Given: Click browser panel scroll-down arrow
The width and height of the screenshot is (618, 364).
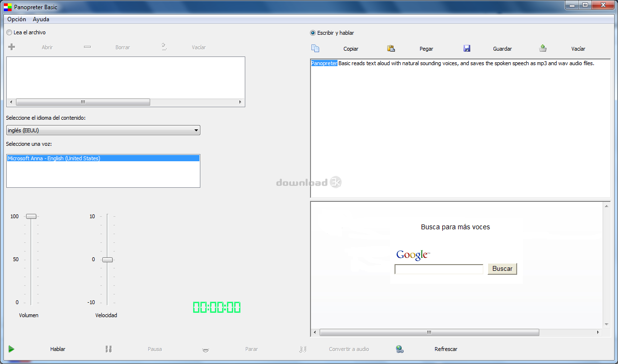Looking at the screenshot, I should (606, 325).
